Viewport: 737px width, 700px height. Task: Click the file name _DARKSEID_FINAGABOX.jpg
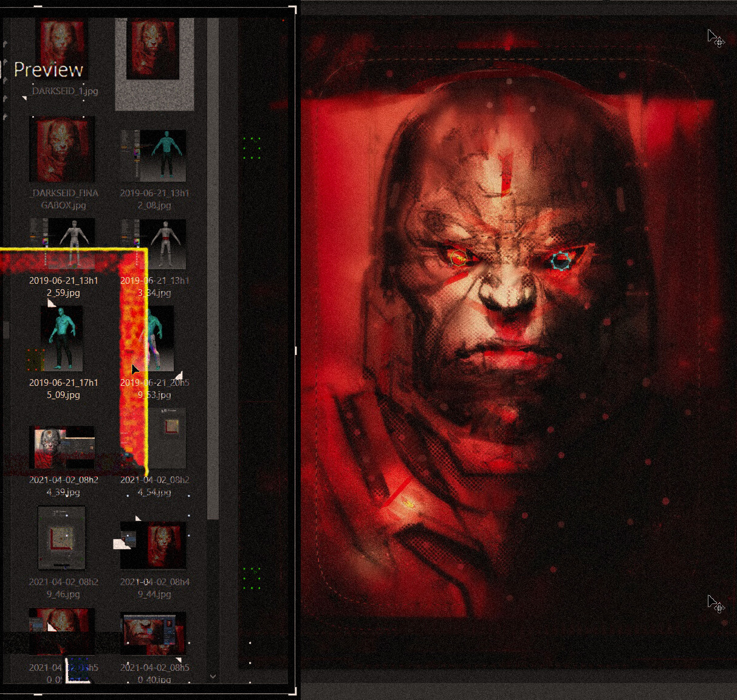[x=64, y=199]
